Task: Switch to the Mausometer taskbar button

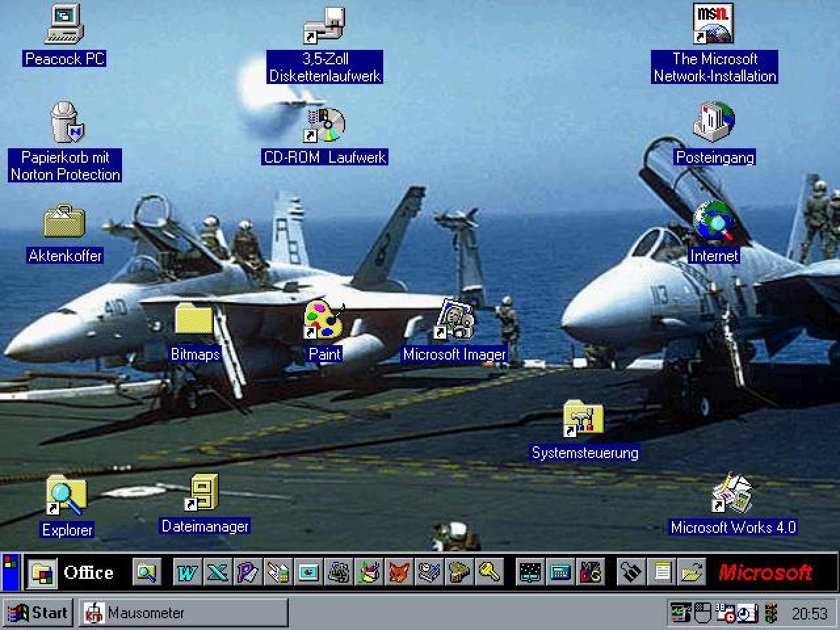Action: 182,613
